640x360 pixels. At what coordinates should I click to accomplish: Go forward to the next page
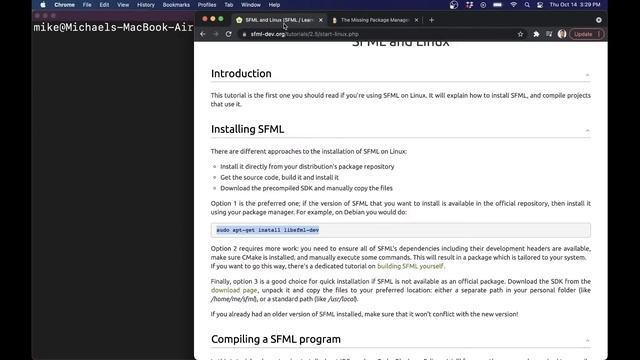pyautogui.click(x=216, y=34)
